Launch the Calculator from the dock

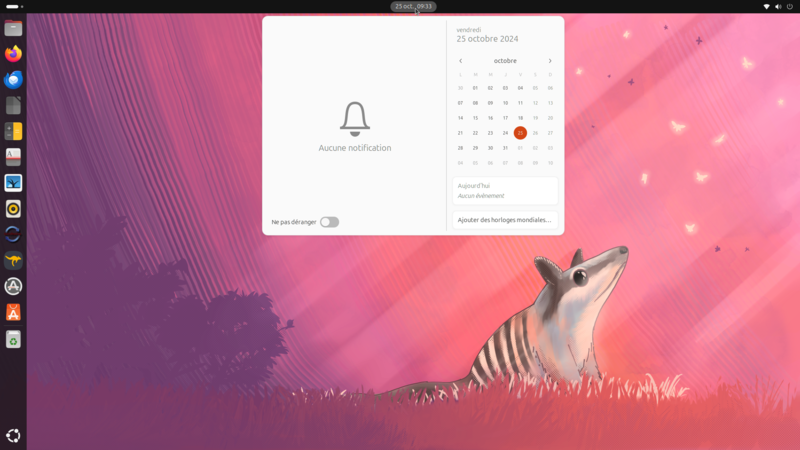click(13, 131)
